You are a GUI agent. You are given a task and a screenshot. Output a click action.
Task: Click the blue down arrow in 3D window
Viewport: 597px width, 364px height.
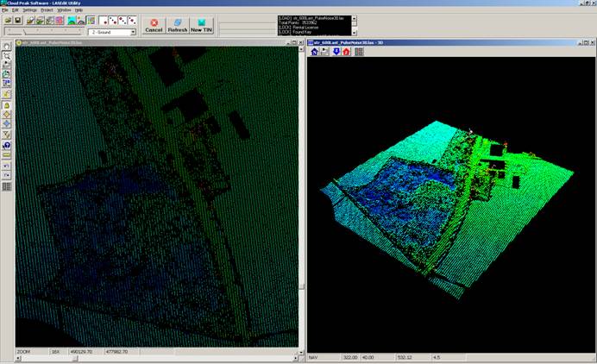[x=336, y=52]
